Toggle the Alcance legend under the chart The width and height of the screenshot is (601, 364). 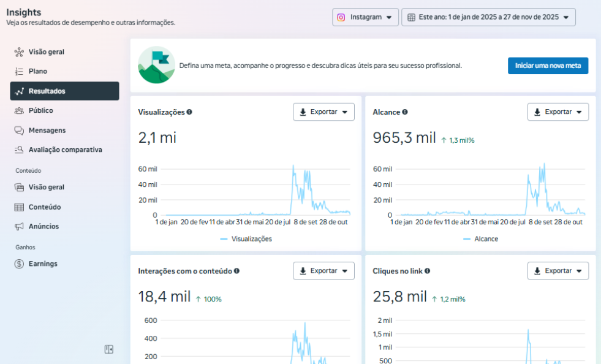(481, 239)
